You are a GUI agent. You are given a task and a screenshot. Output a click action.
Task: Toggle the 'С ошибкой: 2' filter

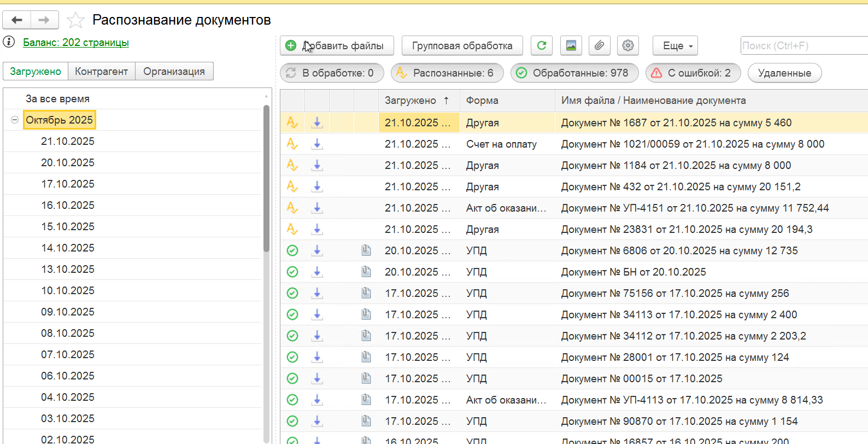[x=692, y=73]
